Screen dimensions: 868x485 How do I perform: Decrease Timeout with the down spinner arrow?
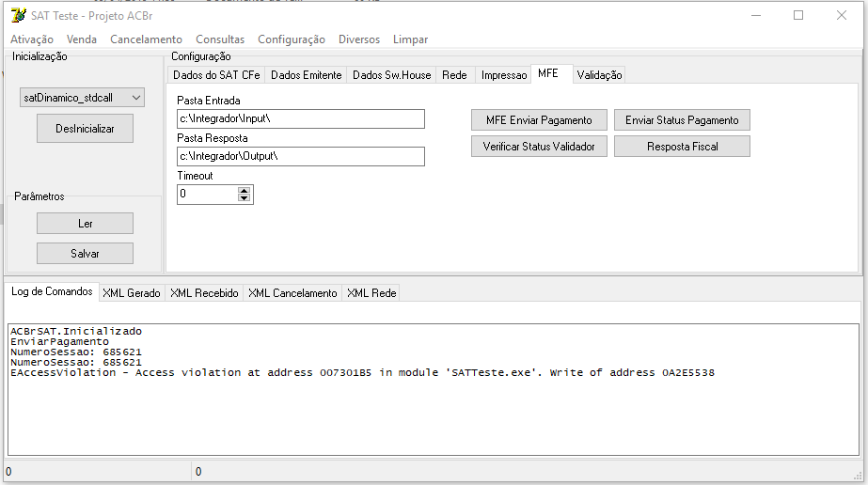click(244, 198)
